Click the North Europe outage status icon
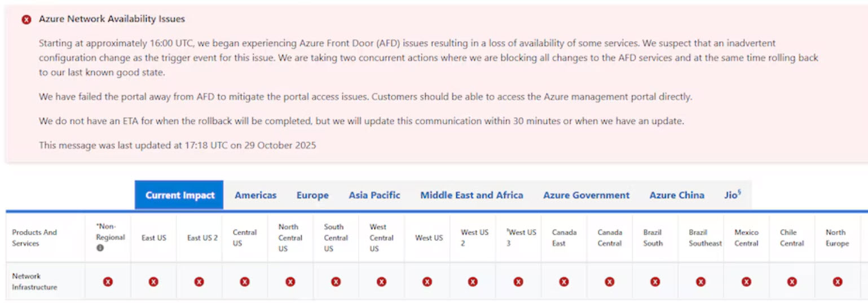Image resolution: width=868 pixels, height=303 pixels. [838, 282]
